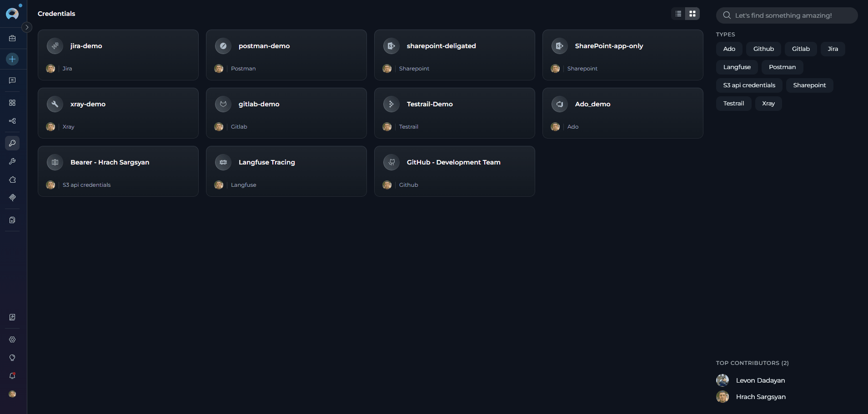
Task: Click author avatar on Ado_demo card
Action: (555, 127)
